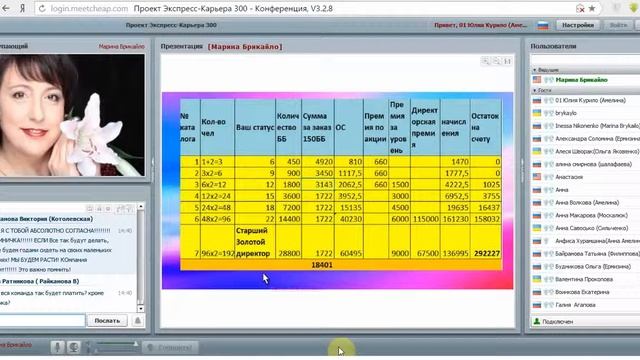640x360 pixels.
Task: Click the Russian flag language icon in header
Action: (542, 25)
